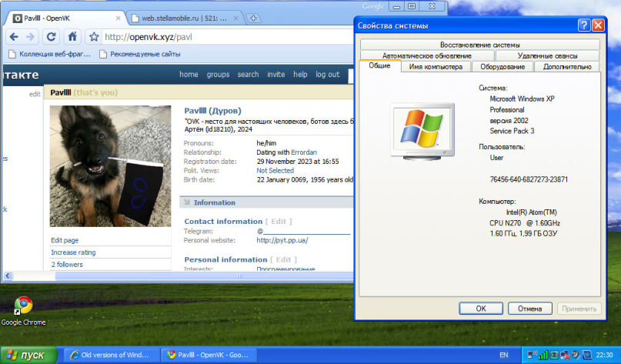Open the groups link in OpenVK header
This screenshot has height=364, width=621.
pyautogui.click(x=218, y=75)
